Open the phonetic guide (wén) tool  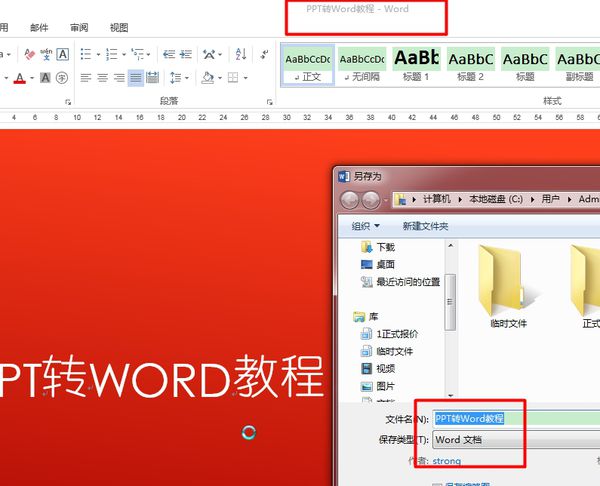(x=46, y=54)
